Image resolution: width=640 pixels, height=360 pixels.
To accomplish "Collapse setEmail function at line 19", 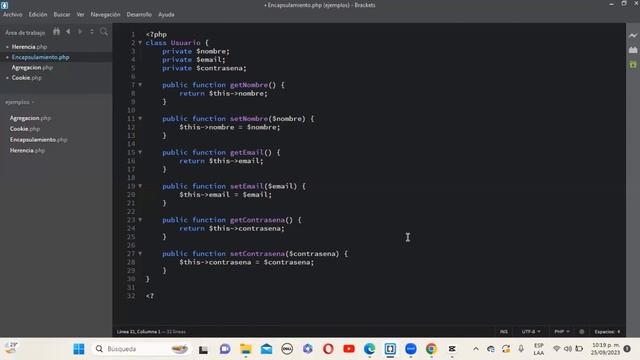I will [140, 186].
